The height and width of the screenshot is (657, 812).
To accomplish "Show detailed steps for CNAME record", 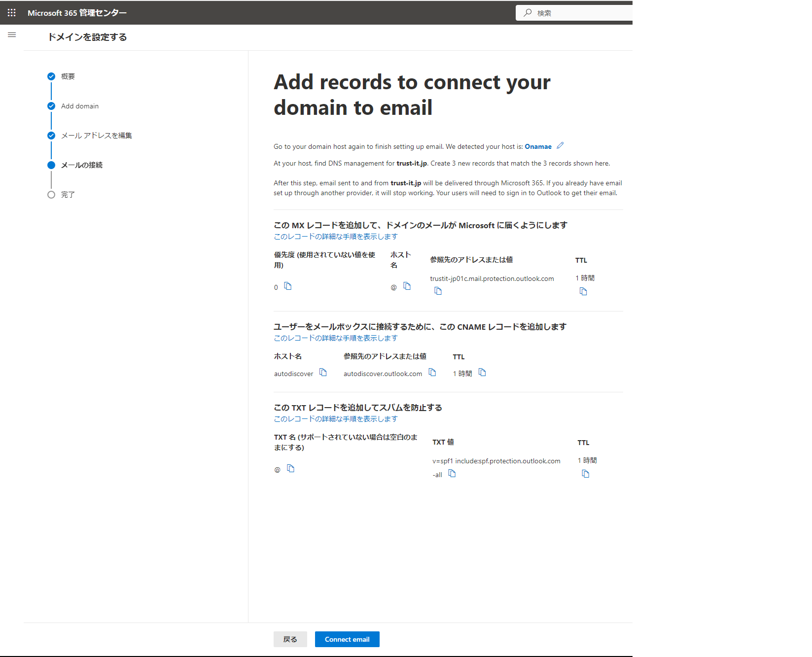I will (x=335, y=338).
